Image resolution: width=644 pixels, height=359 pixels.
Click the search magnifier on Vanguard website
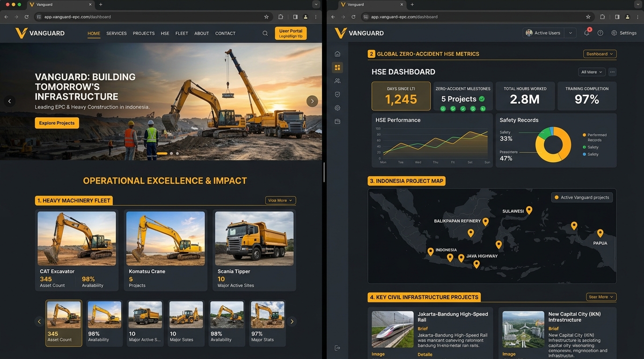265,33
